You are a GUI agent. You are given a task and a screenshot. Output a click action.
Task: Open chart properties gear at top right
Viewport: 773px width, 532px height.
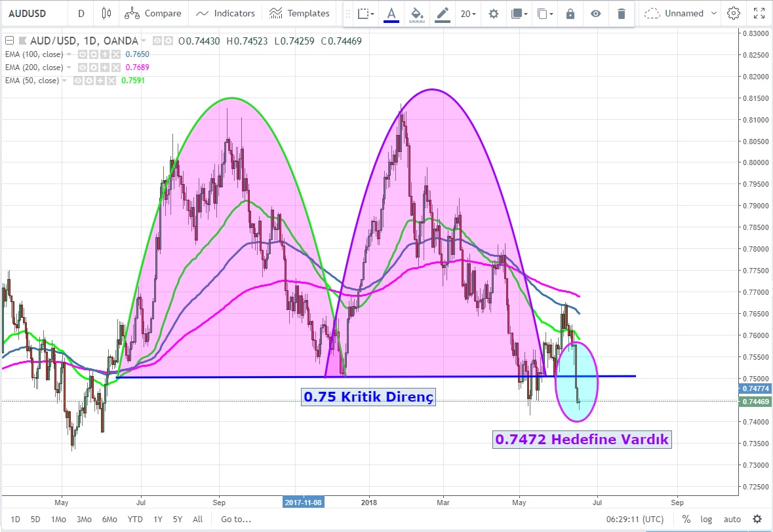(734, 13)
